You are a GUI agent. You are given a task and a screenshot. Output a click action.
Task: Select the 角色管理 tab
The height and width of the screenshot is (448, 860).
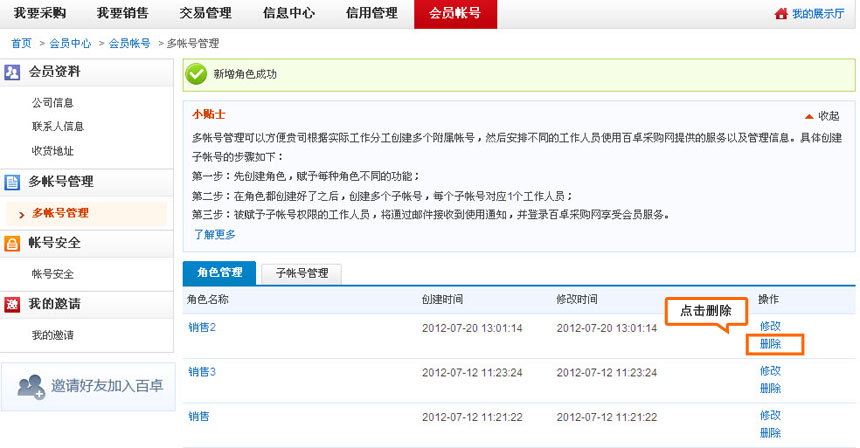(219, 272)
